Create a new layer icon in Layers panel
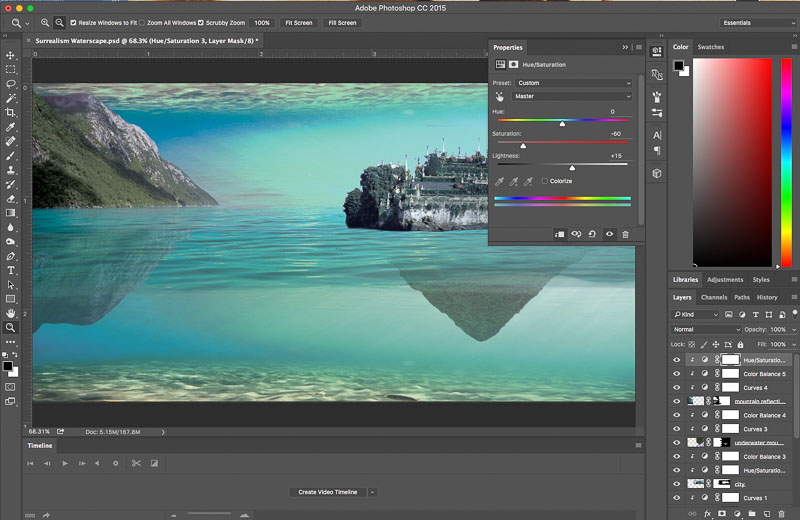Image resolution: width=800 pixels, height=520 pixels. point(767,513)
